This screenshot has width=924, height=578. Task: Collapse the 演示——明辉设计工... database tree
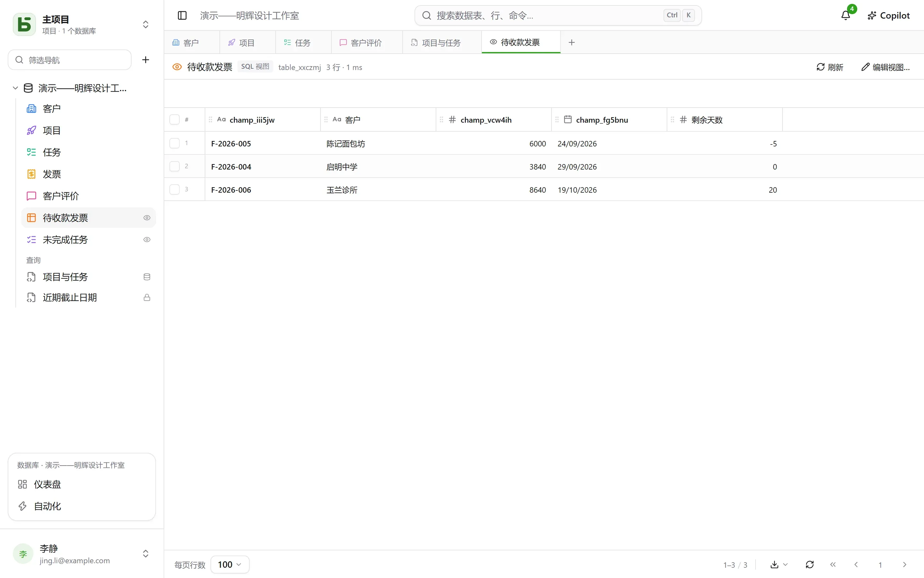[15, 88]
